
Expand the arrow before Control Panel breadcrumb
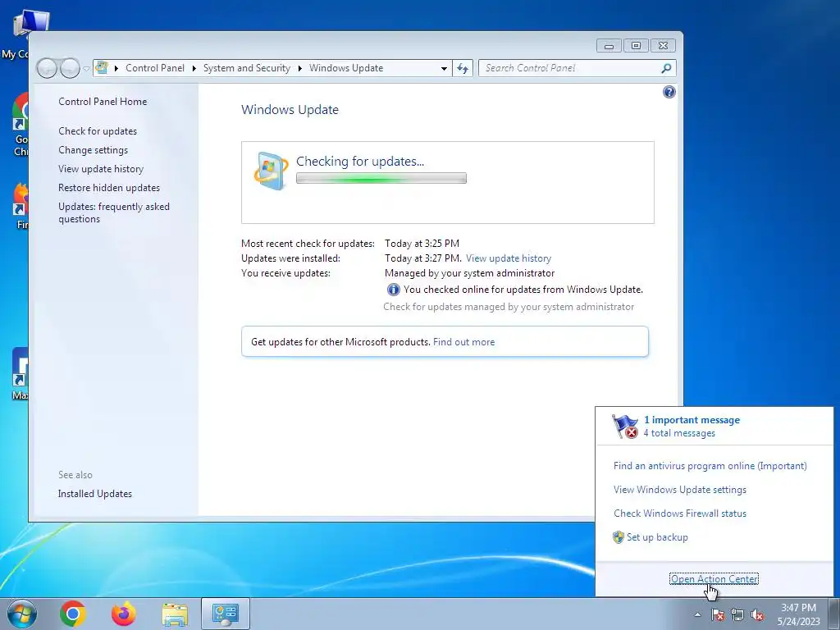116,69
